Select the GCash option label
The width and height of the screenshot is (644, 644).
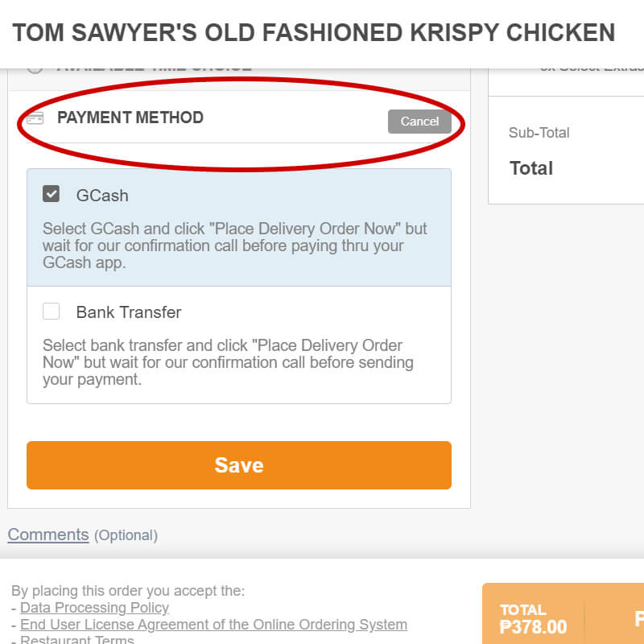tap(102, 196)
